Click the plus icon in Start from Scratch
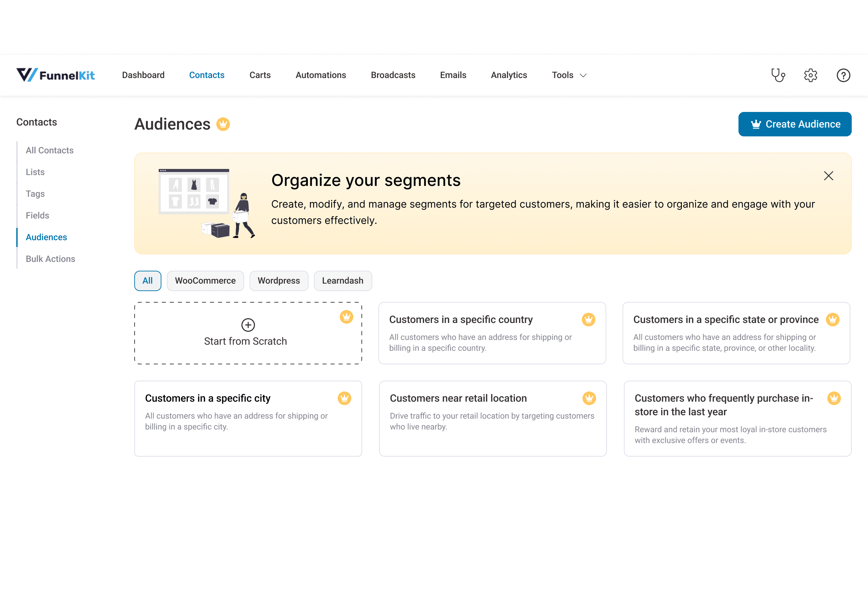This screenshot has width=868, height=612. 248,325
